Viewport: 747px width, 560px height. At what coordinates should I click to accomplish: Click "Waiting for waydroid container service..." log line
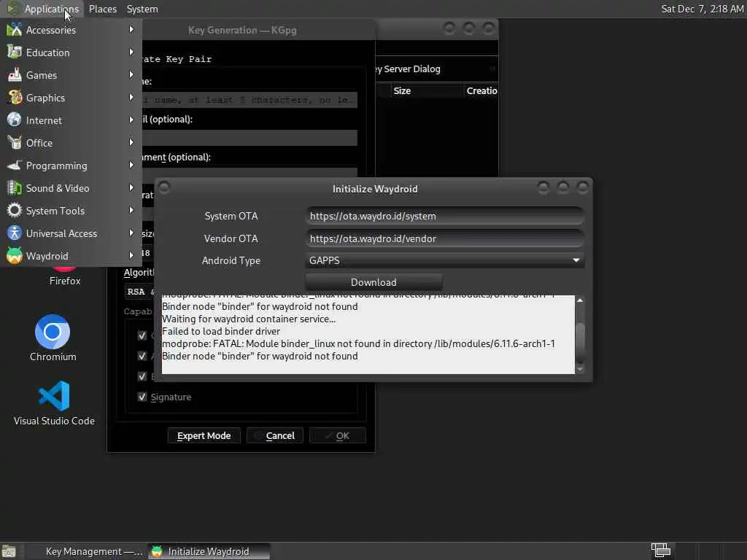click(x=249, y=319)
